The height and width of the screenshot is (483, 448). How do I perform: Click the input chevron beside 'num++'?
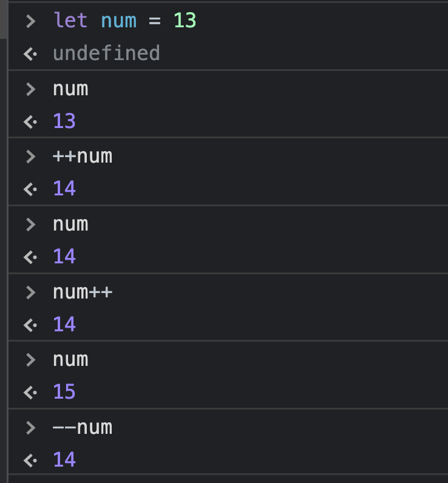tap(31, 292)
